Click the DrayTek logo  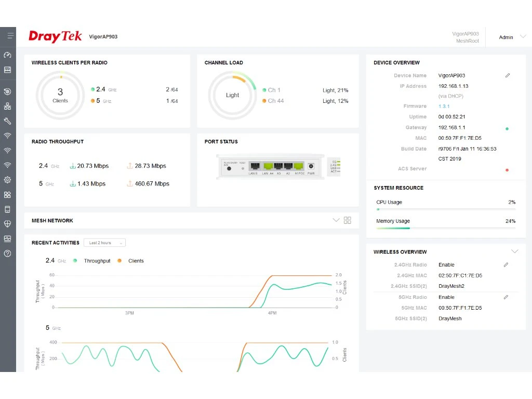[55, 36]
